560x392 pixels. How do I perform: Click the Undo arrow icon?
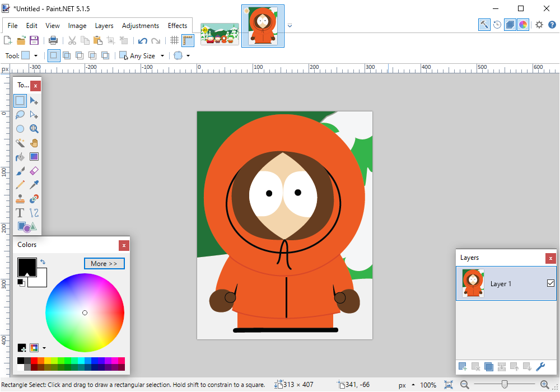coord(142,40)
